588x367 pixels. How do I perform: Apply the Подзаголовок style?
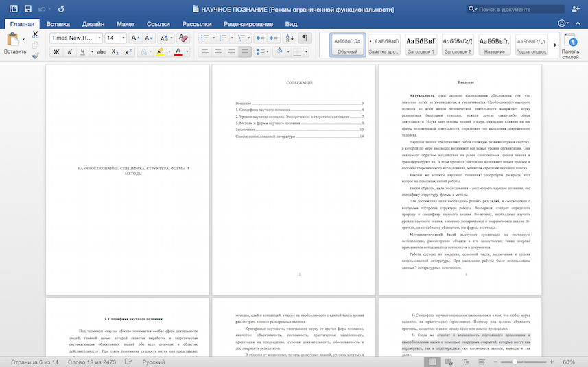click(531, 45)
